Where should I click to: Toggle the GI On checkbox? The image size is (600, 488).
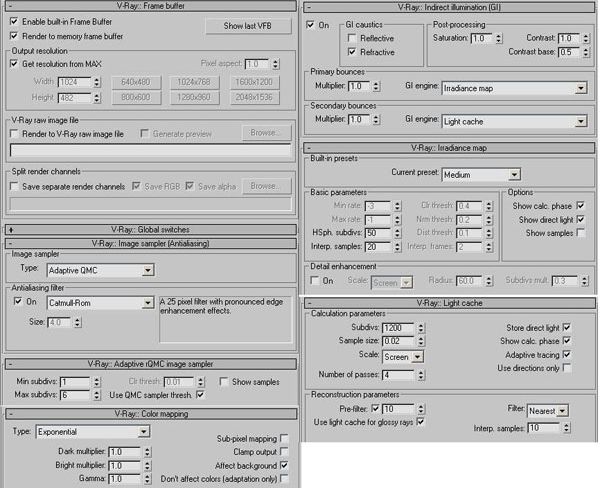[310, 25]
